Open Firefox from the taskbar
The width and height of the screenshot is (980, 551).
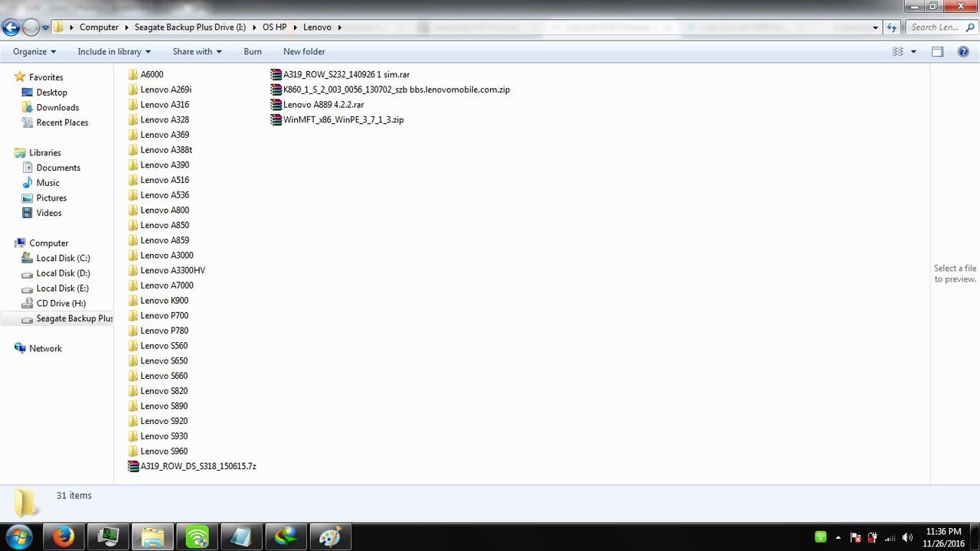point(64,537)
